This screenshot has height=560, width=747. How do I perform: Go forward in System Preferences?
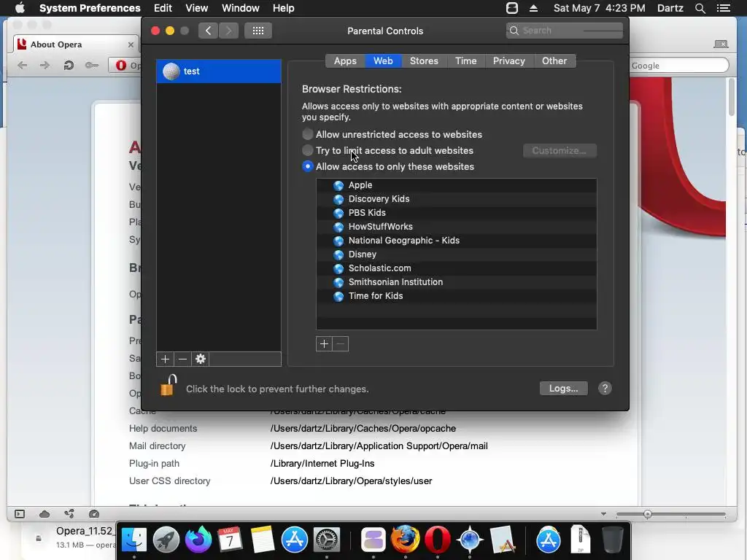[228, 31]
